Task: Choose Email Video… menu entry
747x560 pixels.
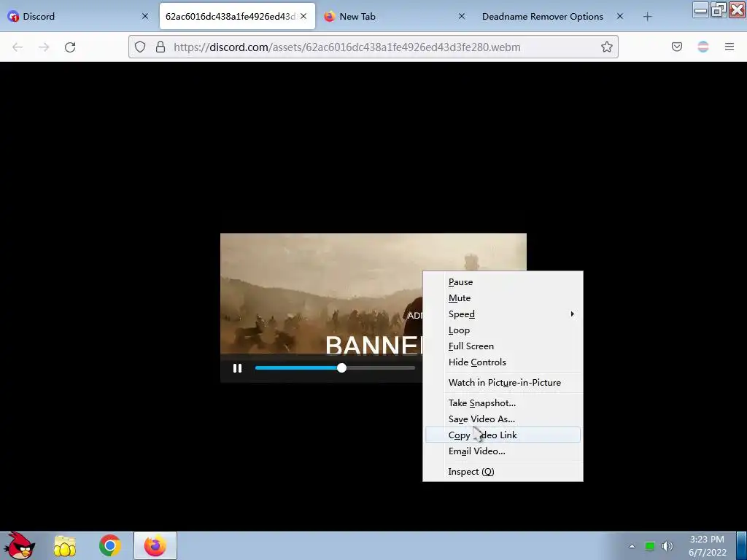Action: 503,451
